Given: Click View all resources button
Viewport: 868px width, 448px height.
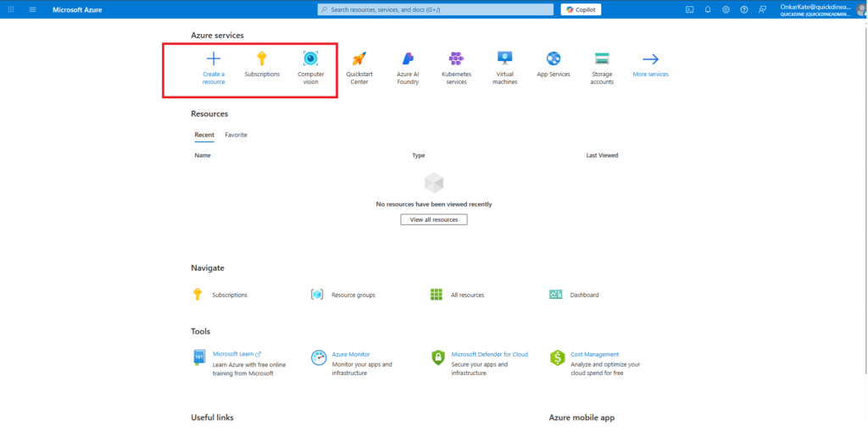Looking at the screenshot, I should click(434, 219).
